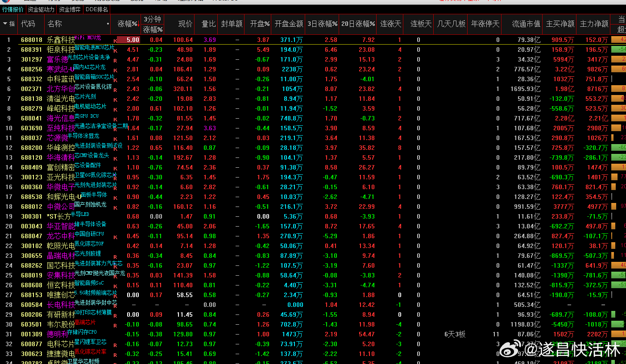Sort by the 名称 column header
Viewport: 626px width, 364px height.
55,24
